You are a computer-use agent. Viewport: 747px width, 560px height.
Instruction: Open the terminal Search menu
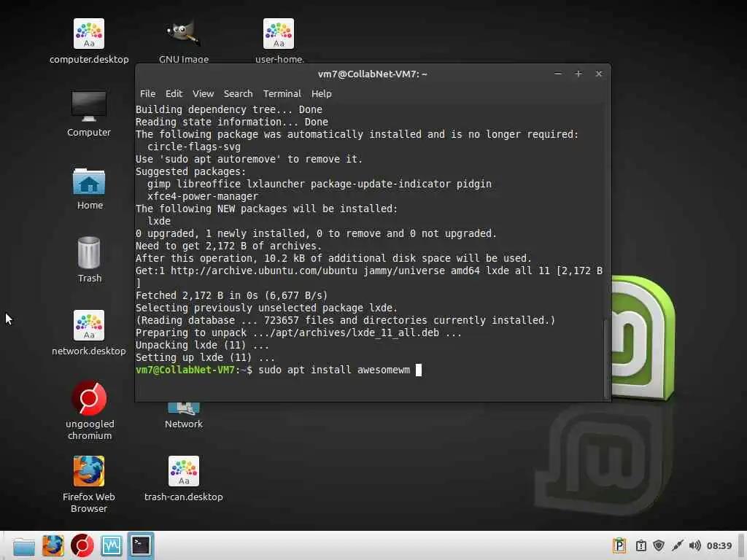click(x=239, y=94)
